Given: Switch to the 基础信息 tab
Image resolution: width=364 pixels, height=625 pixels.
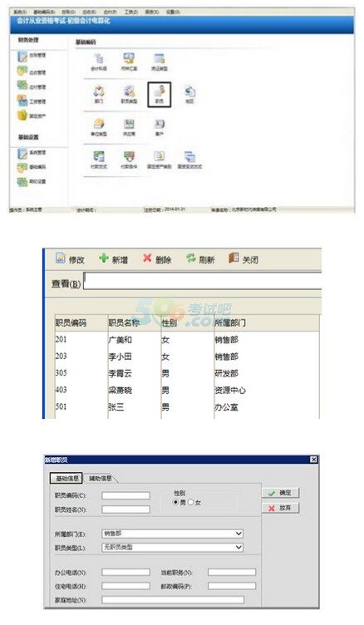Looking at the screenshot, I should point(66,478).
